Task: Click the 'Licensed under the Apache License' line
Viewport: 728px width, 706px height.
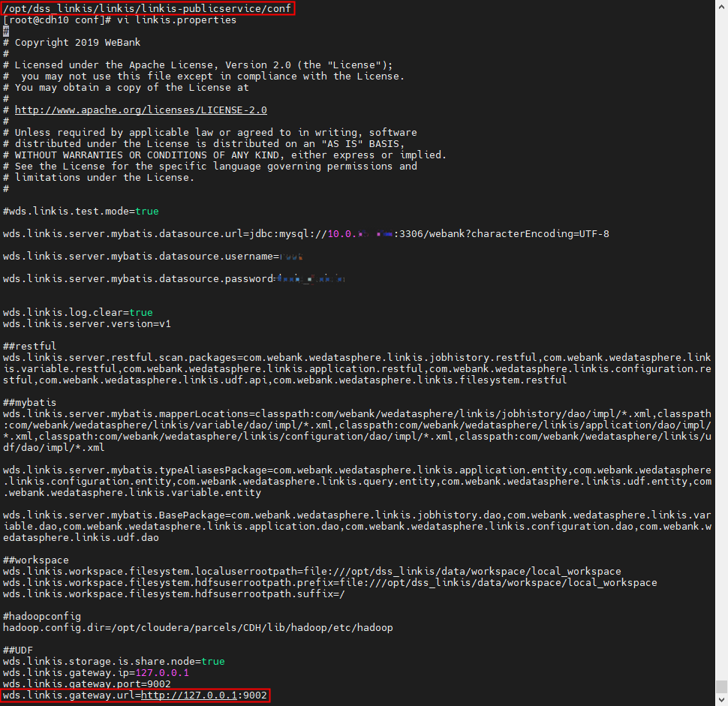Action: (198, 65)
